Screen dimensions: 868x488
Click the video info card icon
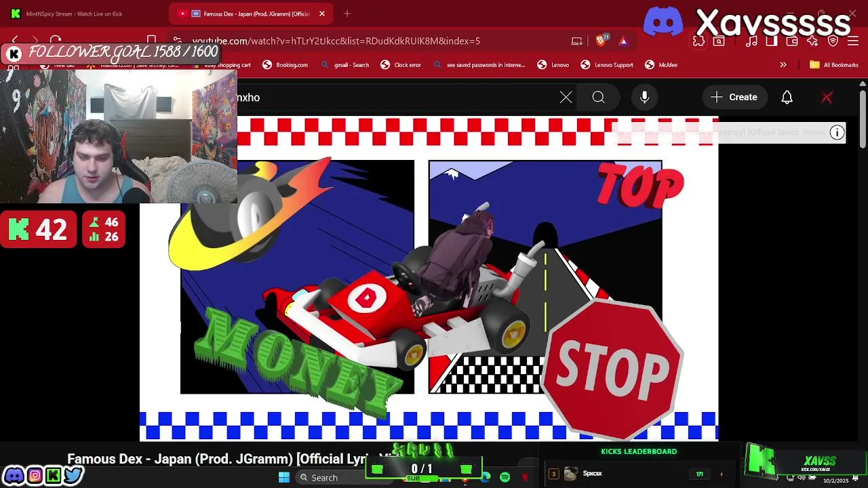[837, 132]
